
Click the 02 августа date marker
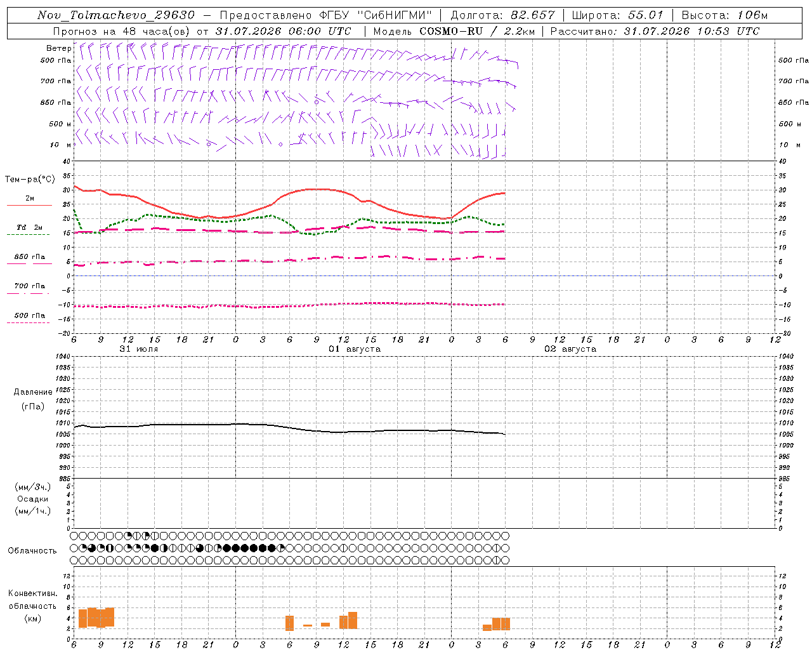point(570,349)
